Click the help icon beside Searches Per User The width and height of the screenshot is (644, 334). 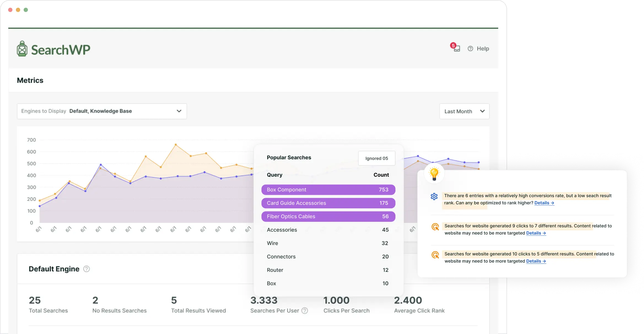point(305,311)
